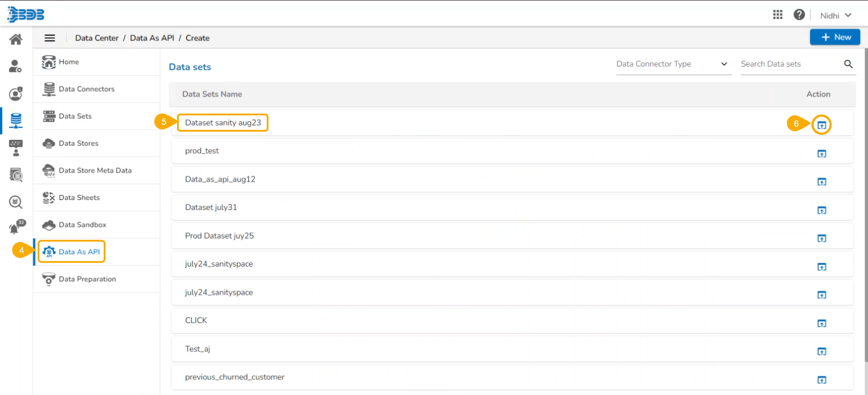Click action icon for CLICK data set
The width and height of the screenshot is (868, 395).
coord(821,324)
